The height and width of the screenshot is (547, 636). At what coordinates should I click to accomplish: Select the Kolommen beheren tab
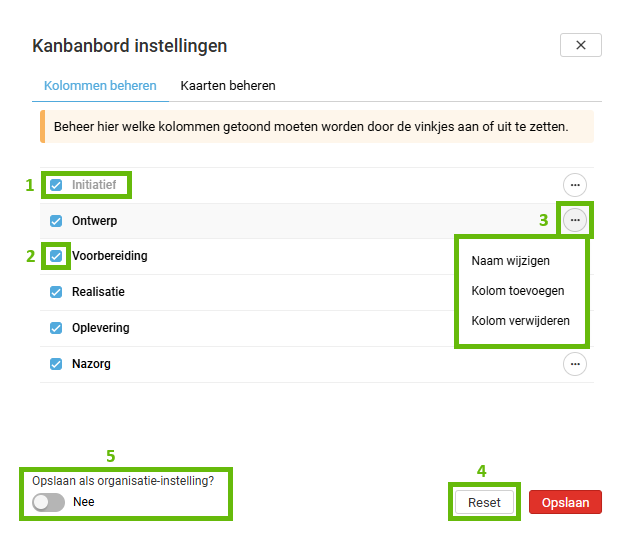click(x=100, y=86)
